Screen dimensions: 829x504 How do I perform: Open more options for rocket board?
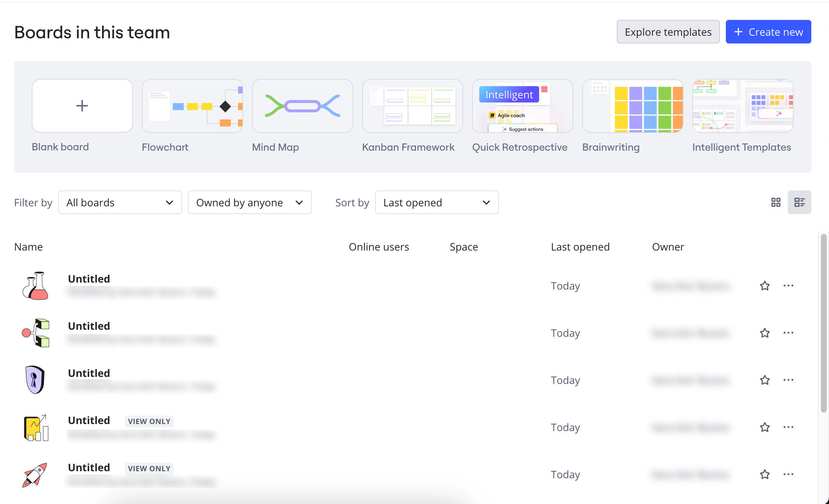pyautogui.click(x=788, y=475)
